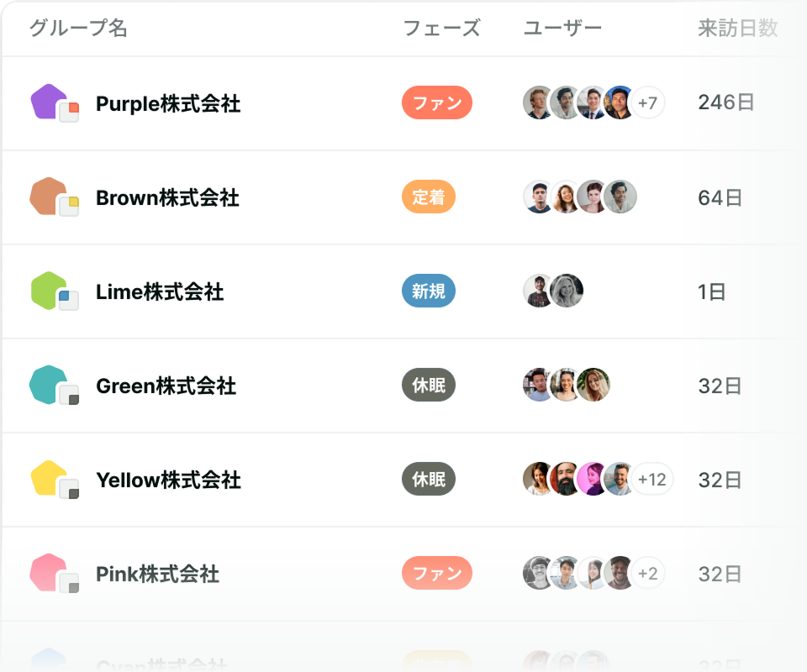
Task: Click the Pink株式会社 group icon
Action: [54, 574]
